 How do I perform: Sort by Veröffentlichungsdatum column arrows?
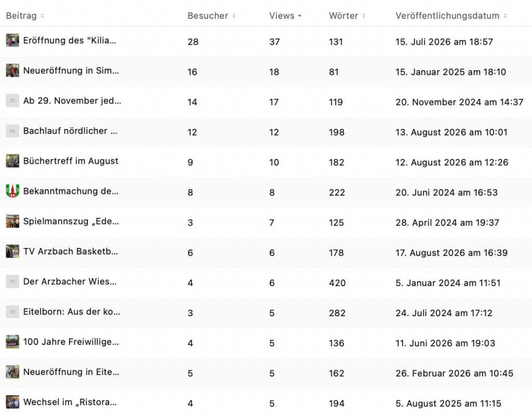point(505,16)
